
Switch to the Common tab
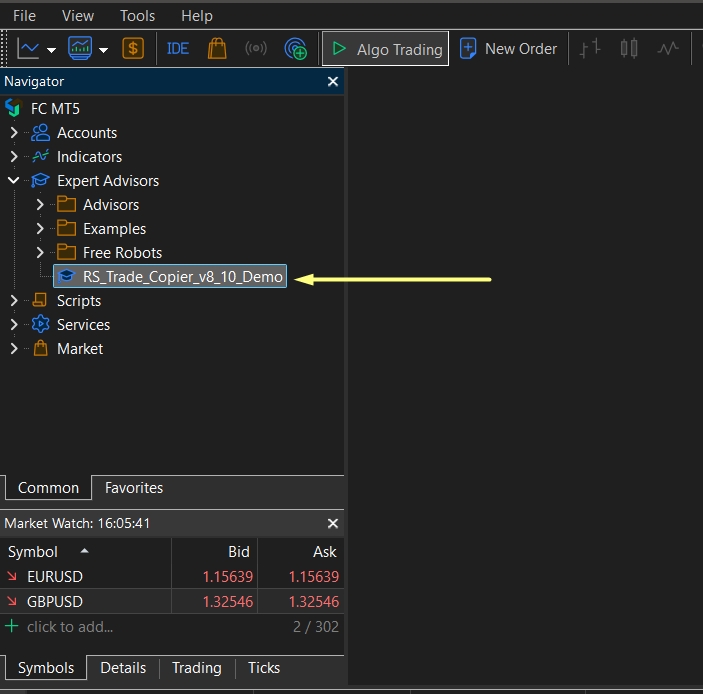(x=48, y=488)
